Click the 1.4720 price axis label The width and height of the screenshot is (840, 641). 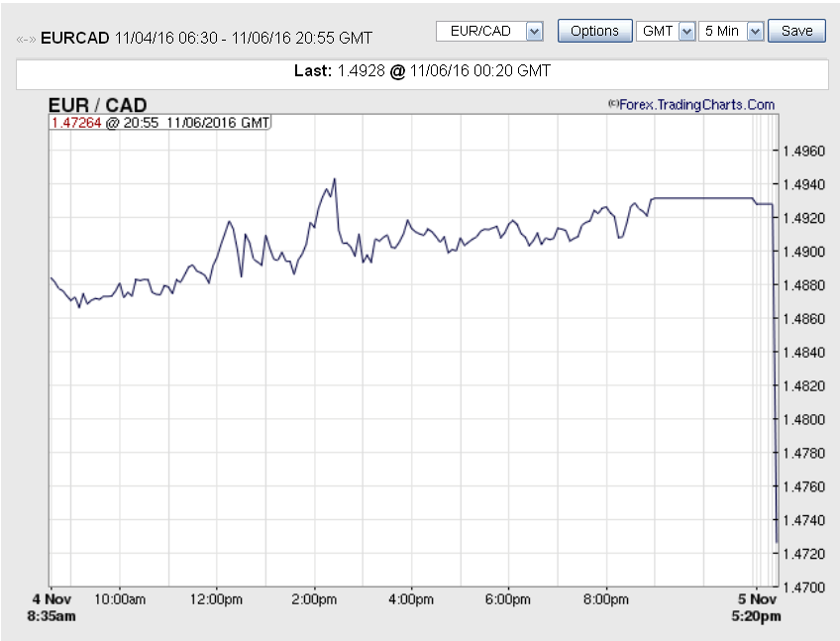point(803,554)
